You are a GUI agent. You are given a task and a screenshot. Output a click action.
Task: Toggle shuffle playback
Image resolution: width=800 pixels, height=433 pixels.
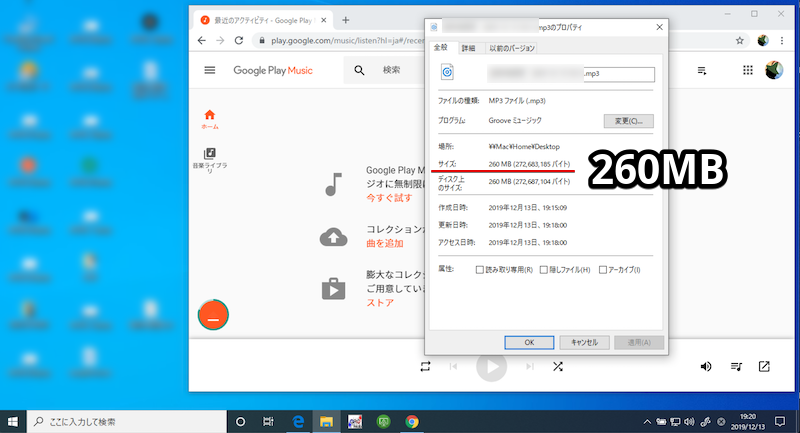[x=557, y=367]
